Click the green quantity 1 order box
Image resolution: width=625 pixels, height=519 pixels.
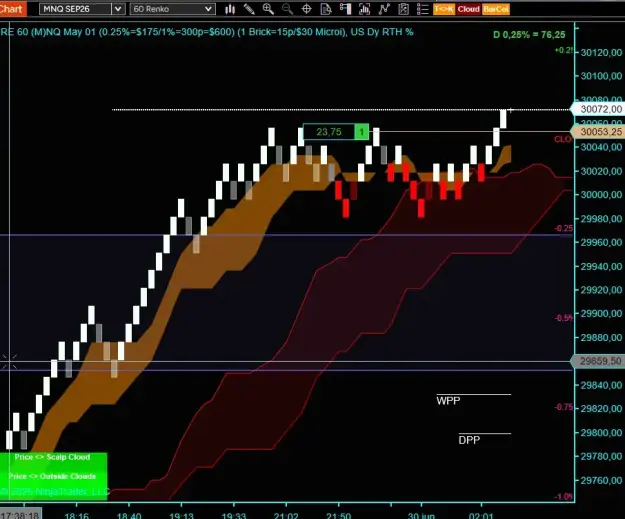(x=362, y=132)
